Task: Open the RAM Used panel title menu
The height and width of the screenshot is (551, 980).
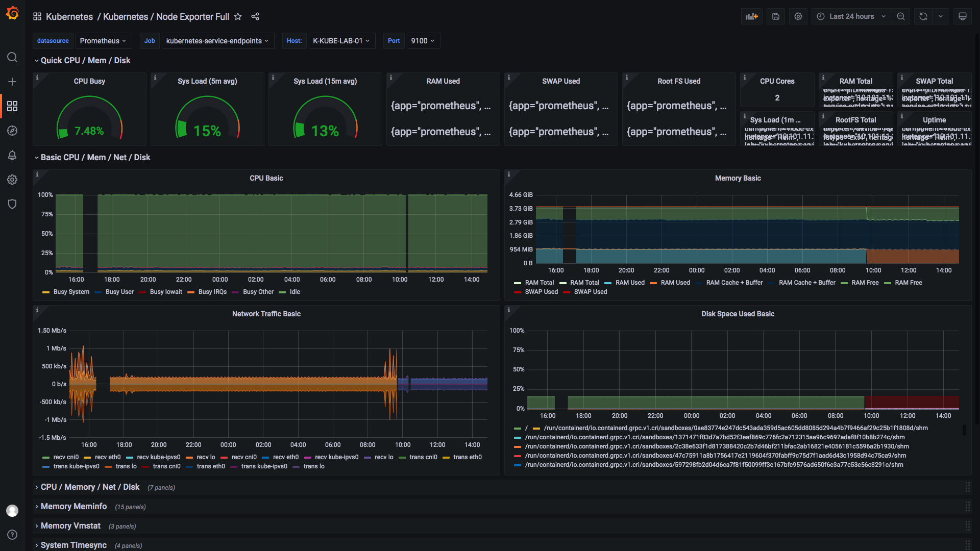Action: [x=443, y=81]
